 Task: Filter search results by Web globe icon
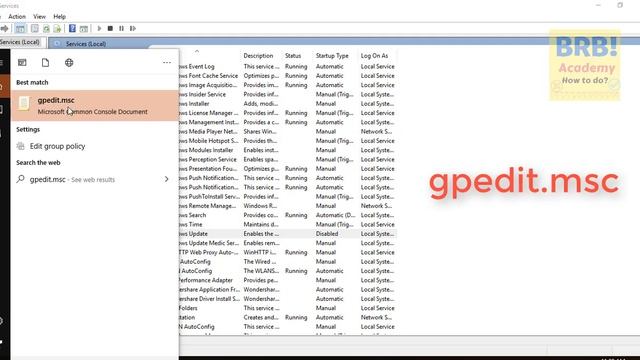point(69,62)
